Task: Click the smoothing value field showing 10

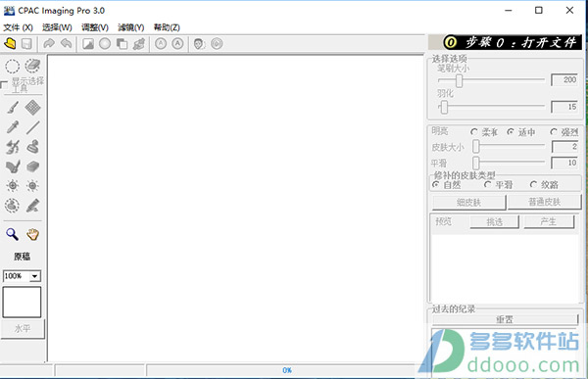Action: (564, 163)
